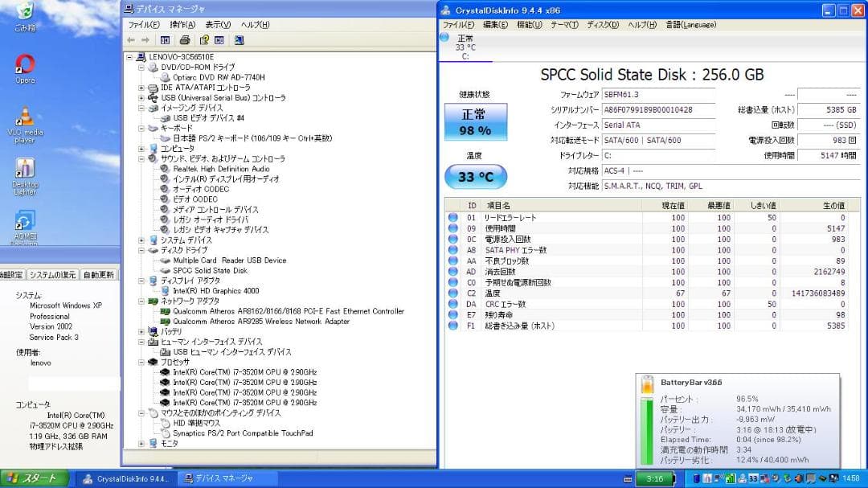The image size is (868, 488).
Task: Click the printer icon in Device Manager toolbar
Action: point(185,40)
